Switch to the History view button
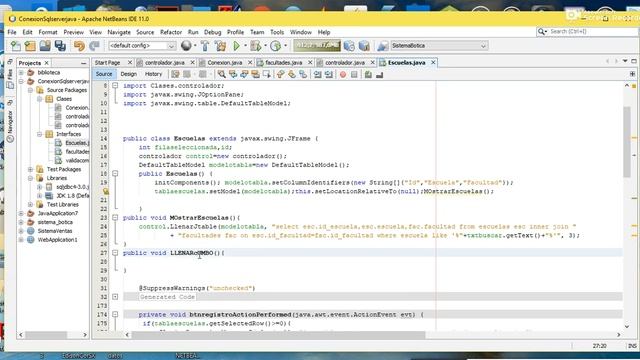640x360 pixels. click(153, 74)
